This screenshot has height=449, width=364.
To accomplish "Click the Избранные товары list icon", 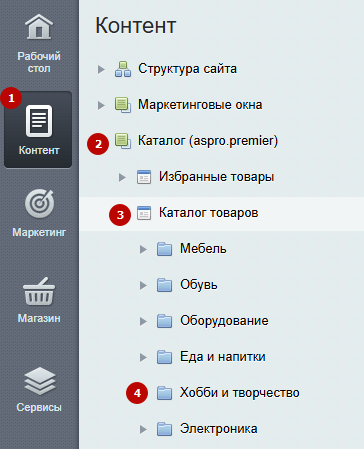I will (144, 177).
